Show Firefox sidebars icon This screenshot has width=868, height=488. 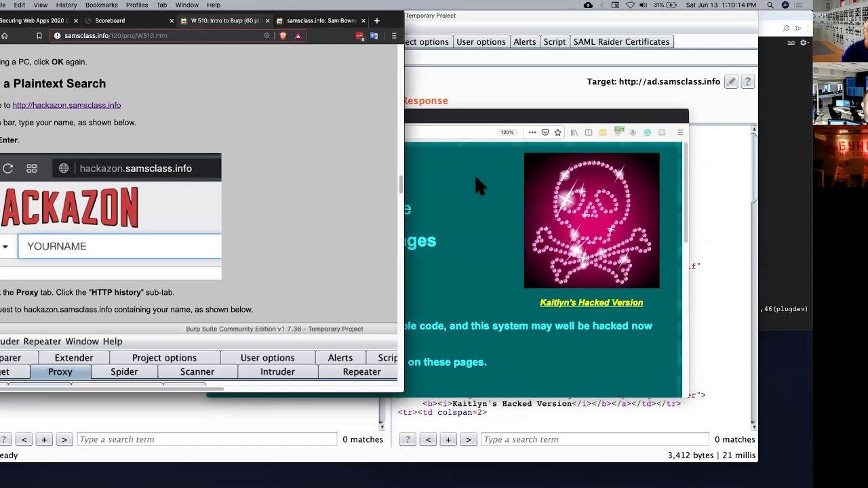(x=589, y=133)
